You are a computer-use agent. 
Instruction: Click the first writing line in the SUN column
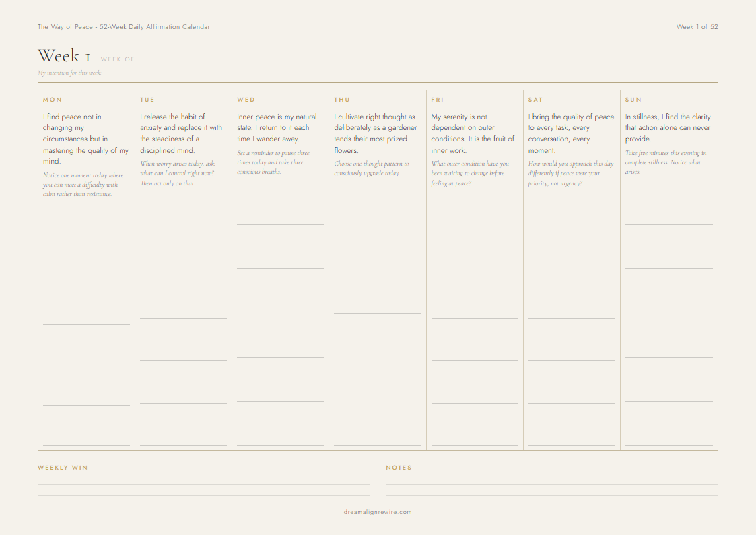(x=668, y=224)
